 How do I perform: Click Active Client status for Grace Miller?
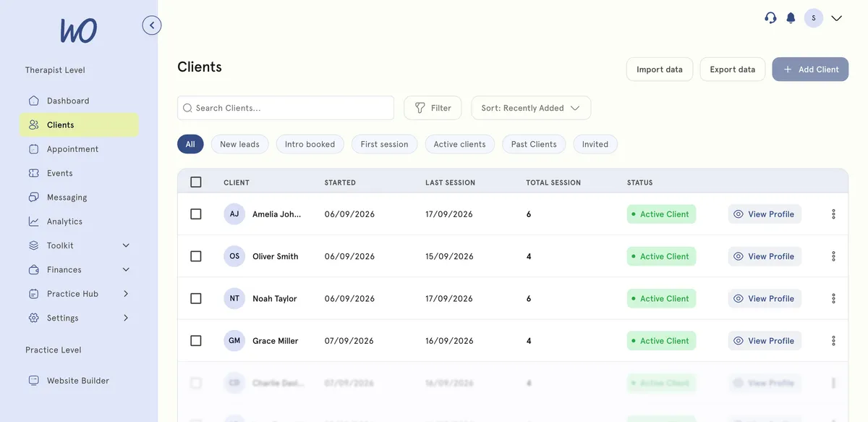(661, 341)
